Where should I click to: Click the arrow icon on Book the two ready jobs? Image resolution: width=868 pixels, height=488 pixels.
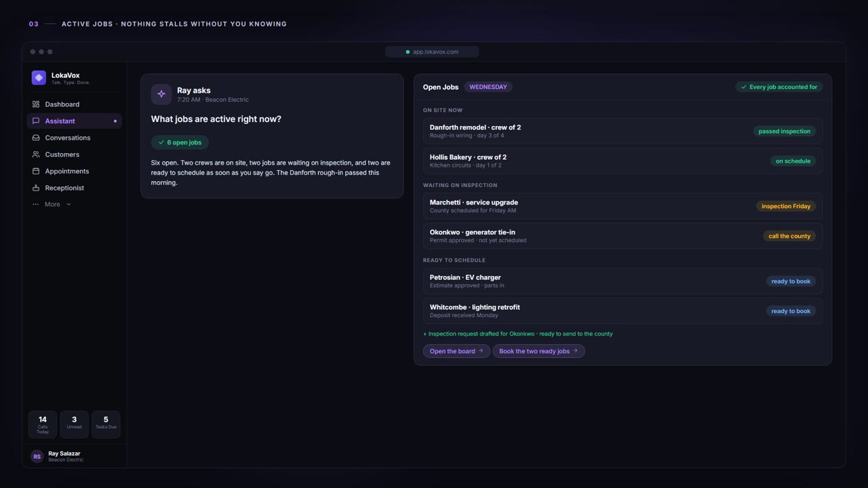pos(575,351)
